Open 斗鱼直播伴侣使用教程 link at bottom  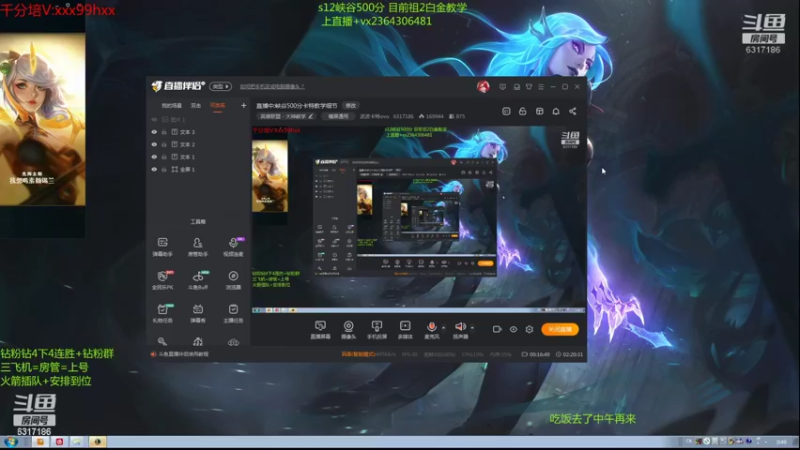[x=183, y=354]
